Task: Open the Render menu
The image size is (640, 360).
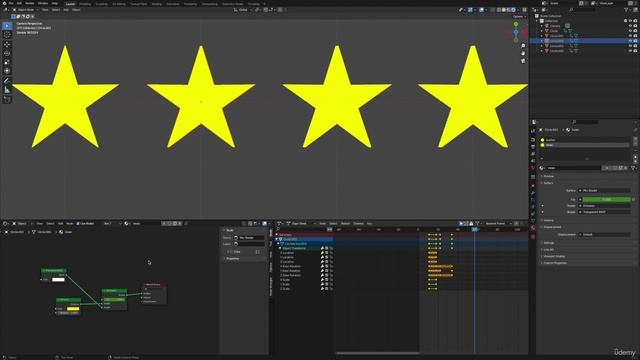Action: pyautogui.click(x=29, y=3)
